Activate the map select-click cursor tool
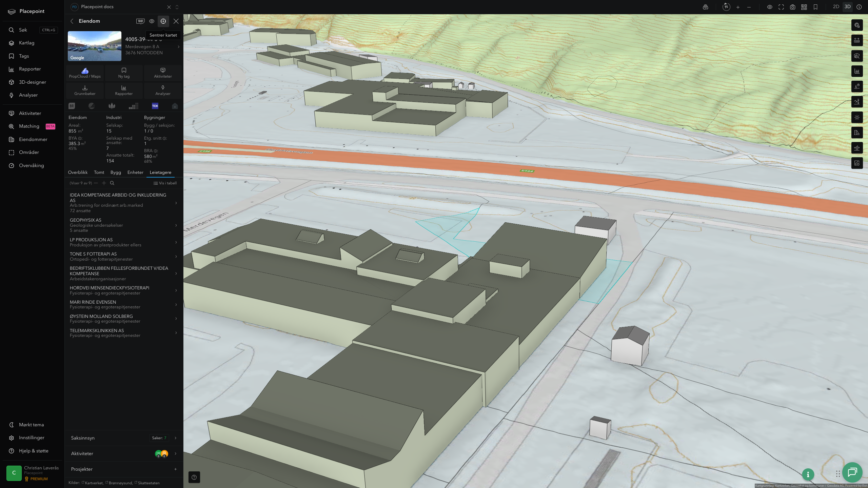The width and height of the screenshot is (868, 488). point(857,25)
